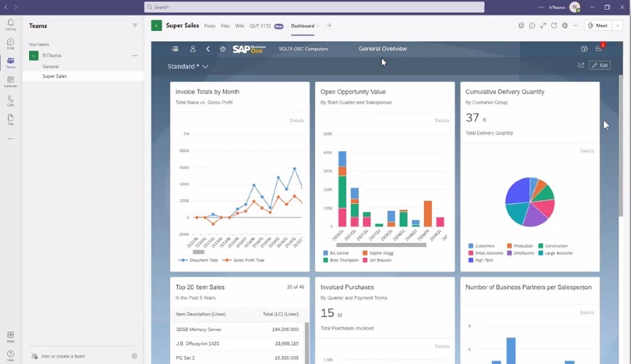Open Calls in the Teams sidebar
This screenshot has width=631, height=364.
pyautogui.click(x=11, y=101)
